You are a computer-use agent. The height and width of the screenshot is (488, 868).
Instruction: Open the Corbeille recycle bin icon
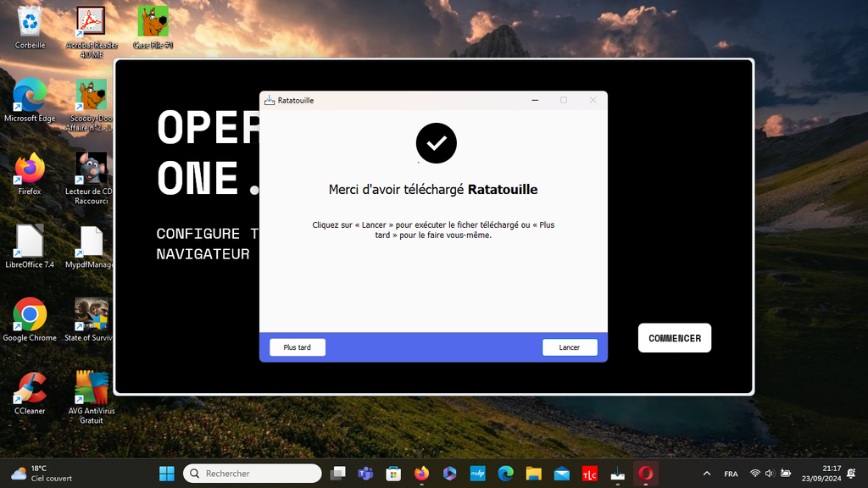(30, 28)
